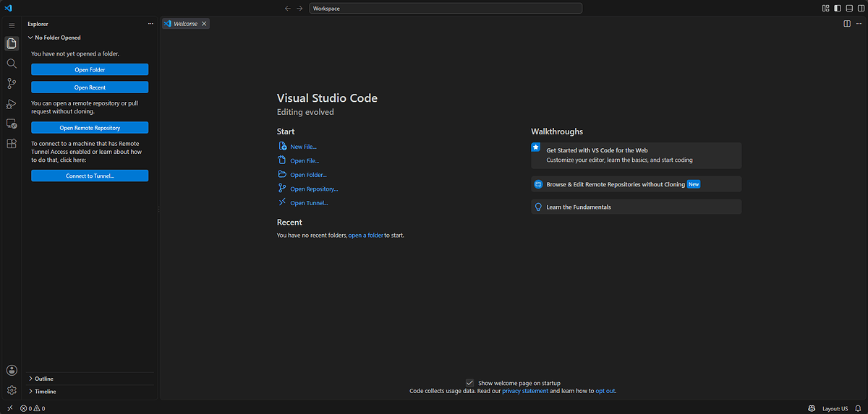Image resolution: width=868 pixels, height=414 pixels.
Task: Click the VS Code logo in title bar
Action: click(9, 8)
